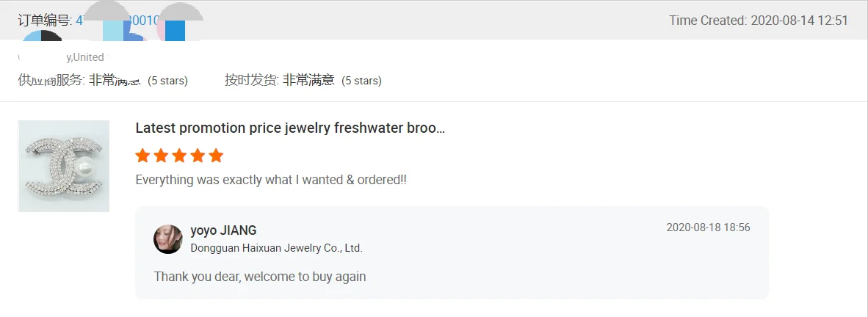Open the Latest promotion price jewelry title
Image resolution: width=868 pixels, height=317 pixels.
pos(290,128)
